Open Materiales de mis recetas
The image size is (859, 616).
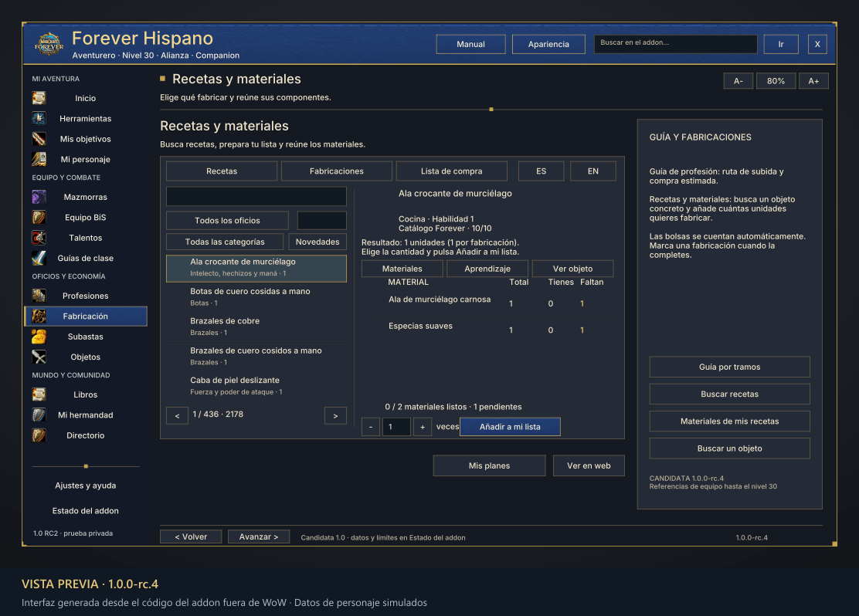tap(730, 421)
